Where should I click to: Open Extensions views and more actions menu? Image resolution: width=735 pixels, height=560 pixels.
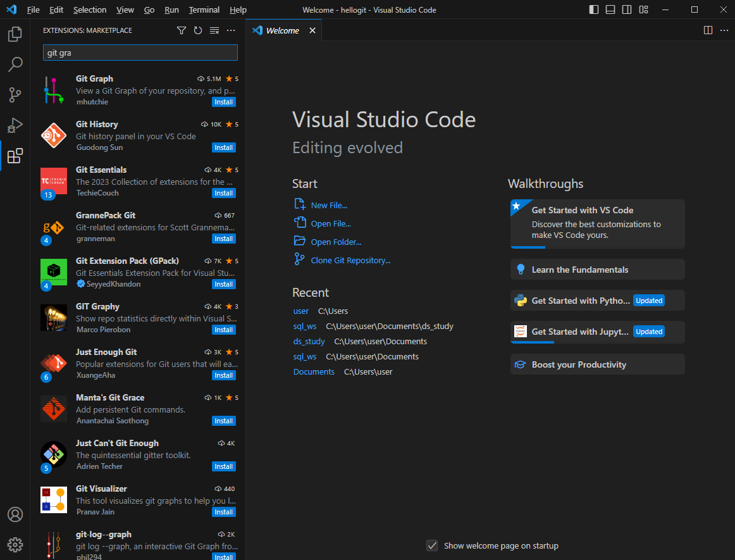click(231, 30)
